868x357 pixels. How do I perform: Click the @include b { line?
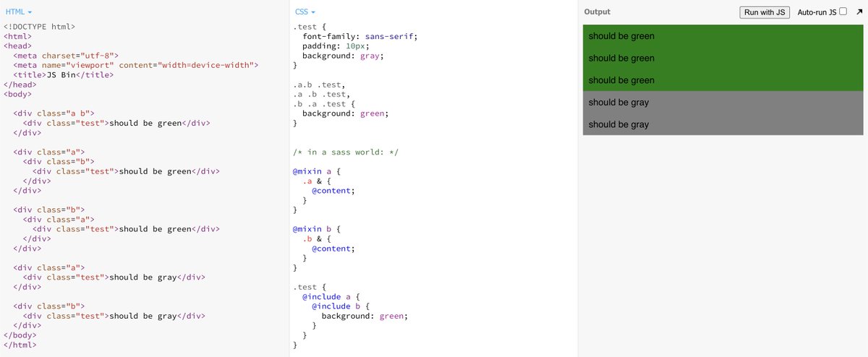pyautogui.click(x=340, y=306)
